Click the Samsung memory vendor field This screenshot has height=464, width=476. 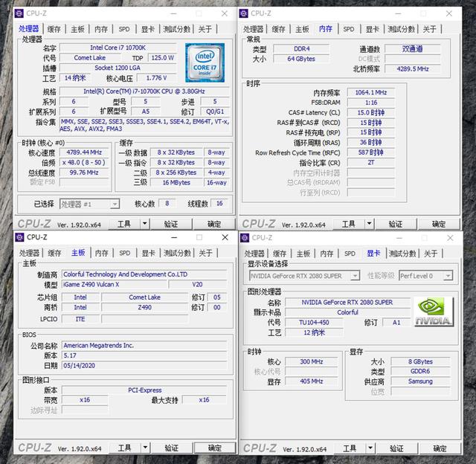click(x=420, y=381)
